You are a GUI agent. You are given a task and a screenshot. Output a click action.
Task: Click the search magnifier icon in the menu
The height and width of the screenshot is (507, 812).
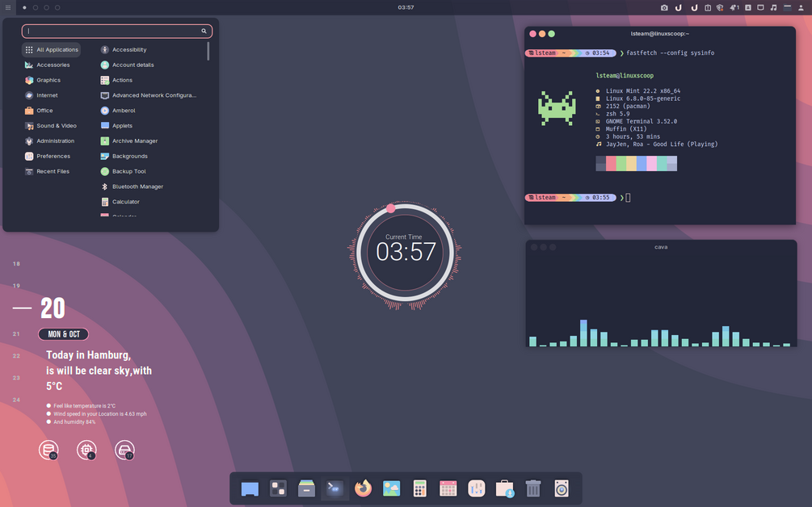(x=204, y=31)
